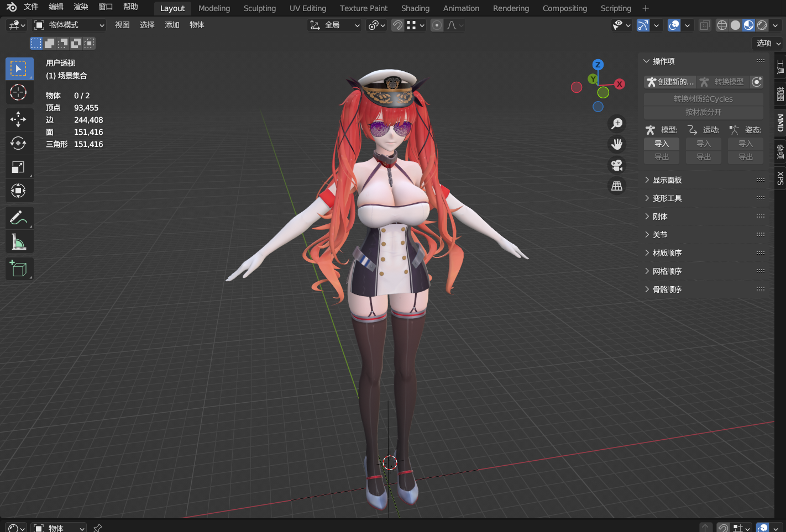
Task: Toggle snapping magnet
Action: click(x=397, y=25)
